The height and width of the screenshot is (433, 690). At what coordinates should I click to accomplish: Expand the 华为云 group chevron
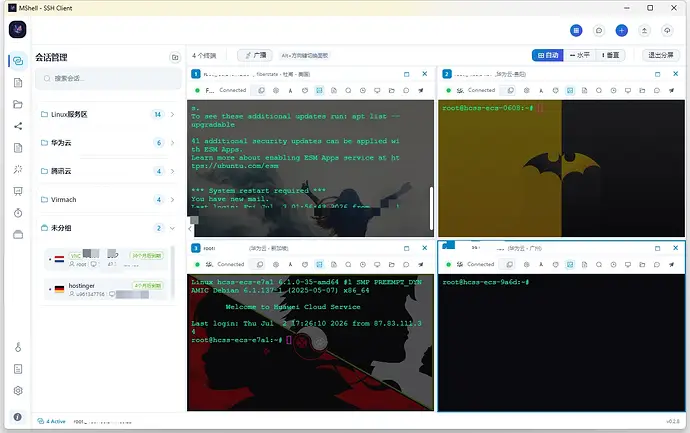(172, 143)
